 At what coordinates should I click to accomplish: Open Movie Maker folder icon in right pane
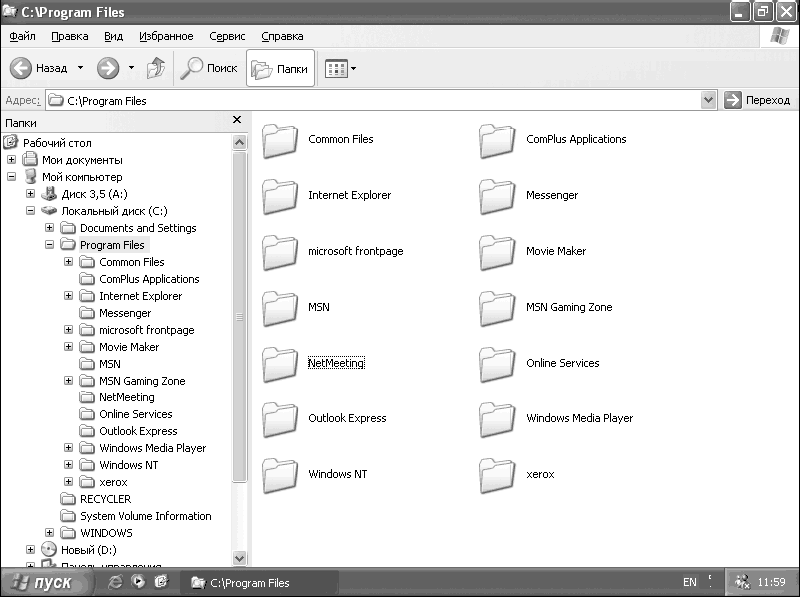click(x=497, y=253)
